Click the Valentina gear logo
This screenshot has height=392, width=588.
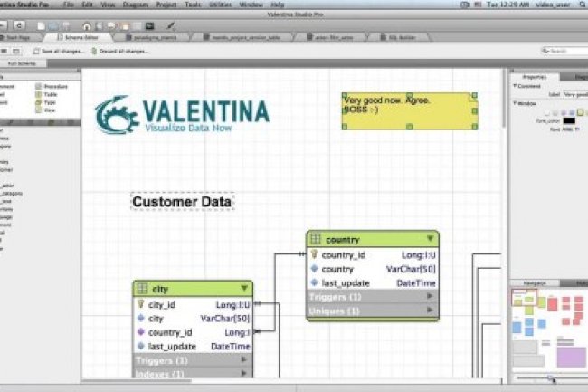click(x=117, y=116)
